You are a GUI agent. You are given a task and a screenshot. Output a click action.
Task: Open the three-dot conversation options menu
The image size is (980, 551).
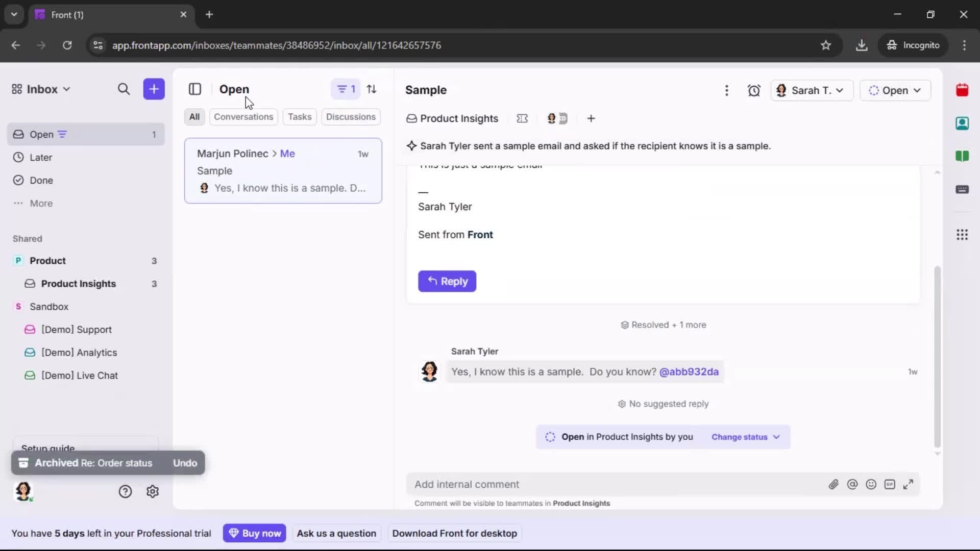pos(727,90)
